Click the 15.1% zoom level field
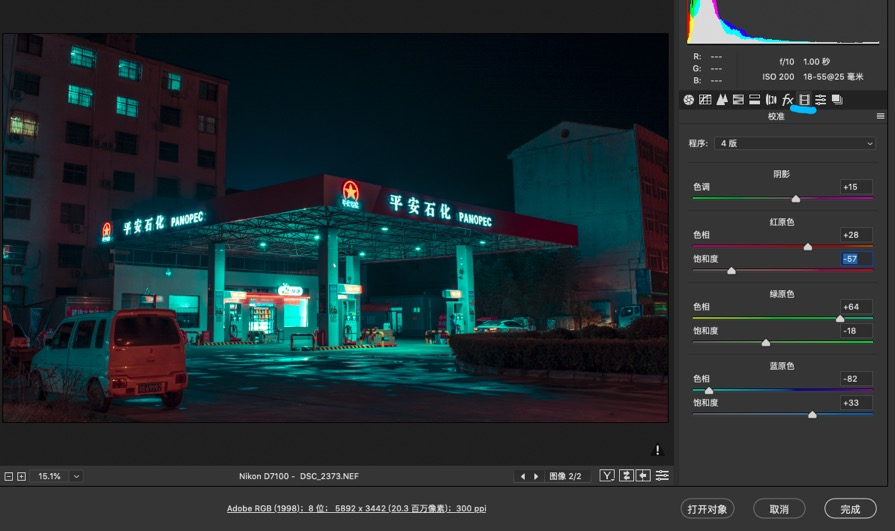The image size is (895, 531). click(50, 476)
